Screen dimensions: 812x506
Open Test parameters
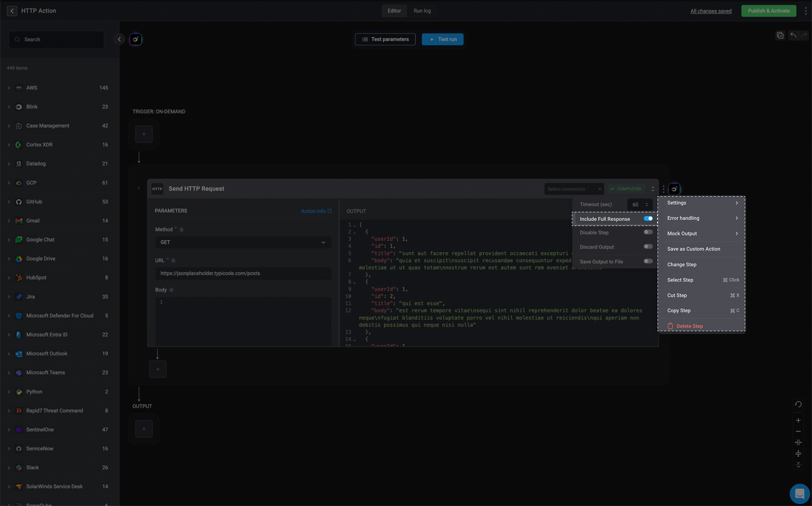click(x=385, y=39)
